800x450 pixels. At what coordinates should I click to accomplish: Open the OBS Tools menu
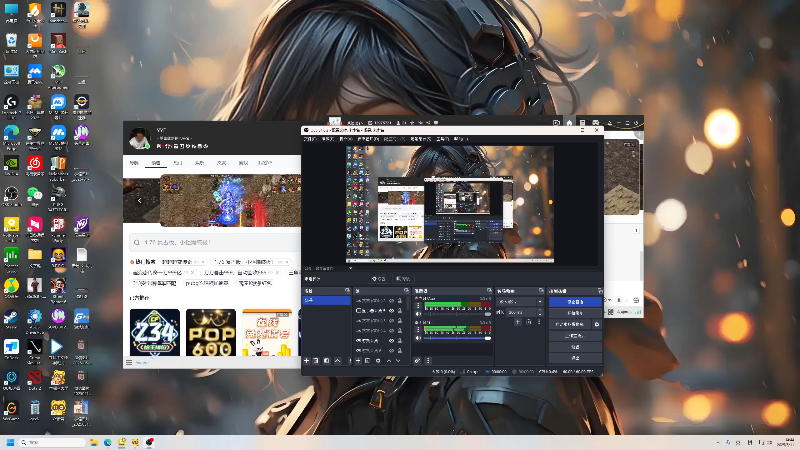click(x=443, y=139)
